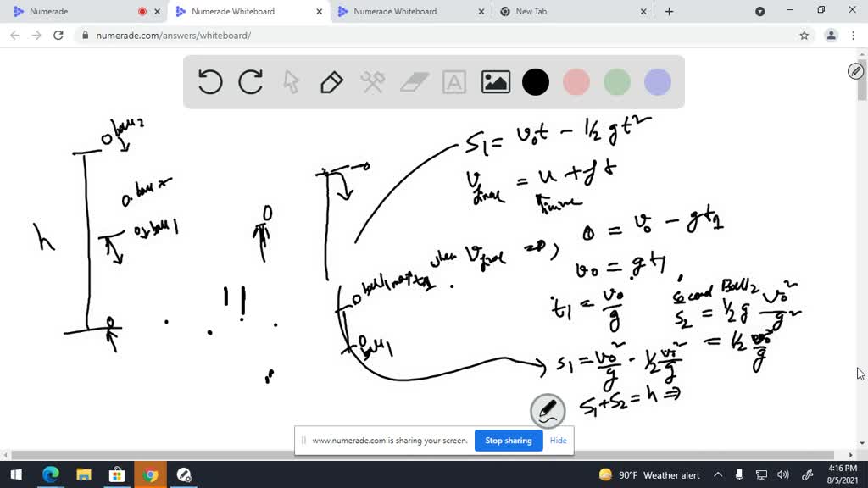Bookmark this page with the star icon
868x488 pixels.
[804, 36]
